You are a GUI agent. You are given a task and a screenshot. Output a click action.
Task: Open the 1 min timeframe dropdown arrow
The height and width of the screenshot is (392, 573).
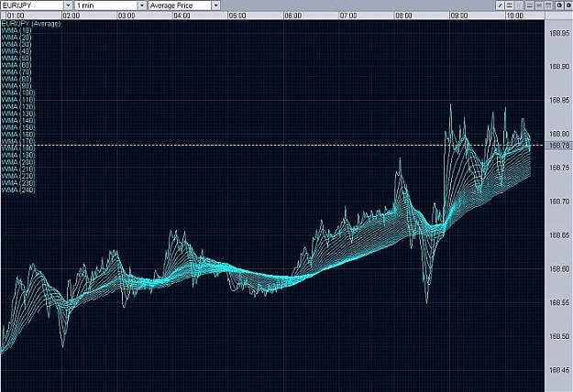[x=142, y=5]
